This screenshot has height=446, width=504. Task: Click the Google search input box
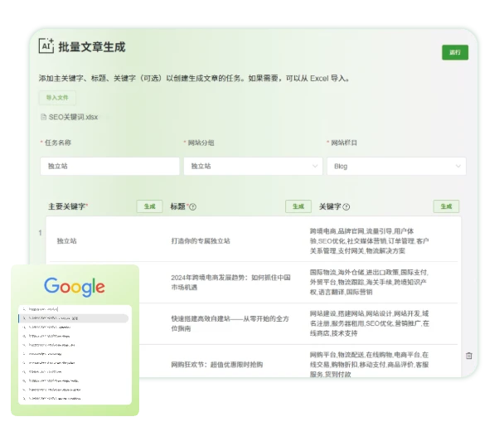pos(75,309)
